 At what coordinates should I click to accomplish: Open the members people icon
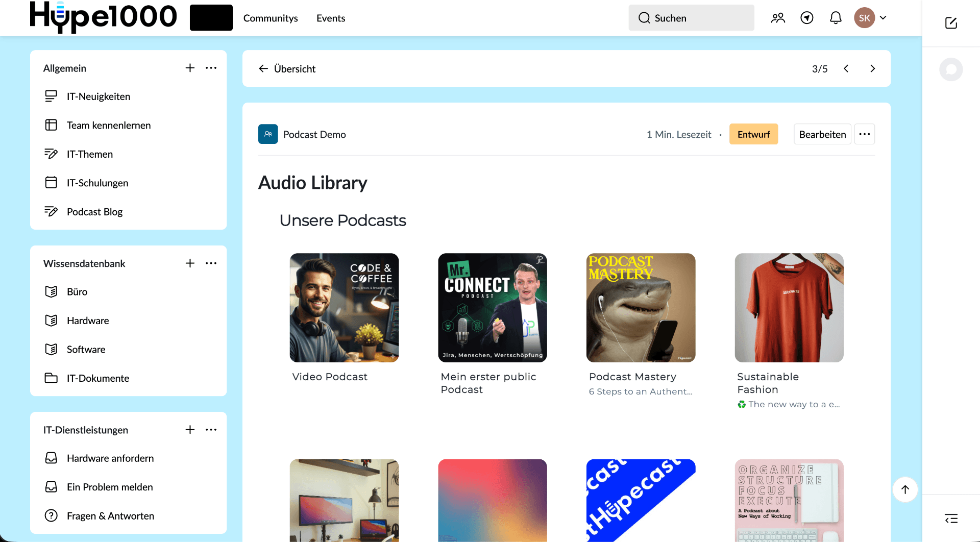[778, 18]
